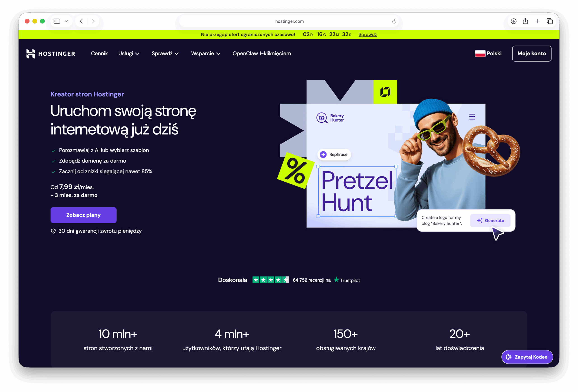Viewport: 578px width, 392px height.
Task: Reload the page with the refresh icon
Action: point(394,21)
